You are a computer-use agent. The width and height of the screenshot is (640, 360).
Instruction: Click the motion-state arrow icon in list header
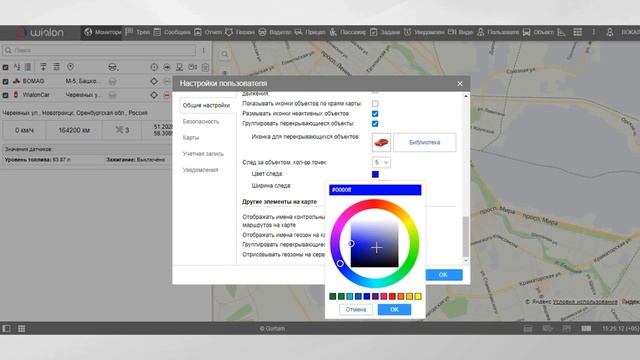(x=167, y=67)
